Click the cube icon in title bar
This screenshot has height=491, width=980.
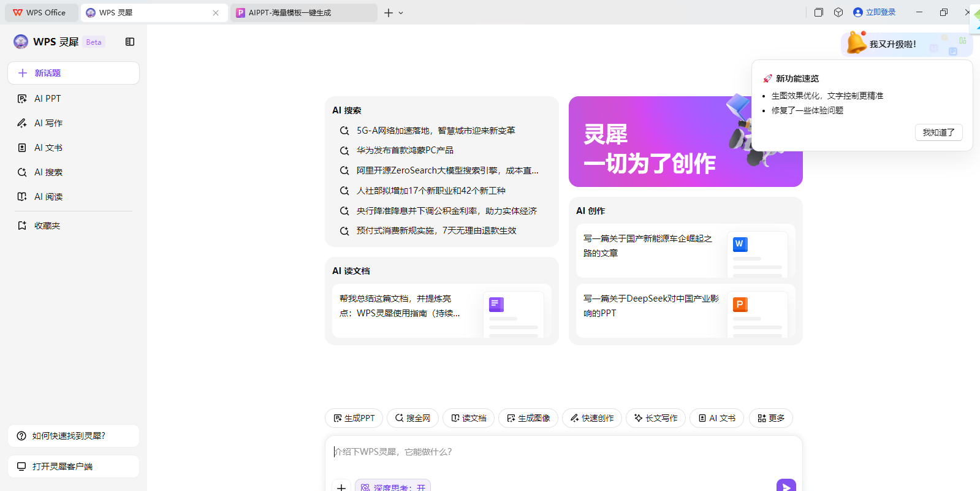click(838, 12)
